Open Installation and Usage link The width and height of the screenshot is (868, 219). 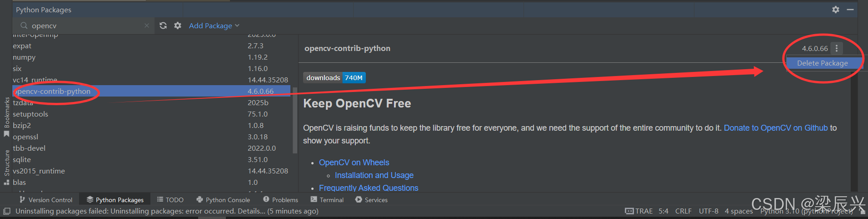[x=374, y=175]
